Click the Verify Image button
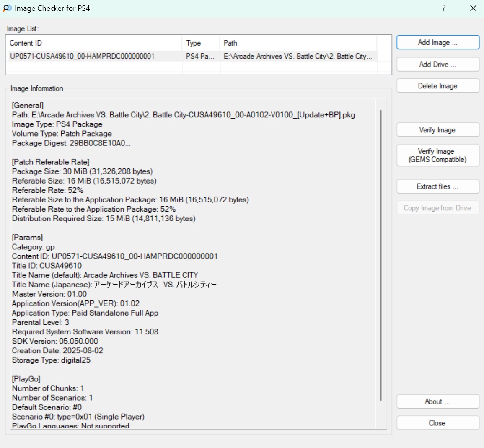The width and height of the screenshot is (484, 448). pyautogui.click(x=437, y=130)
